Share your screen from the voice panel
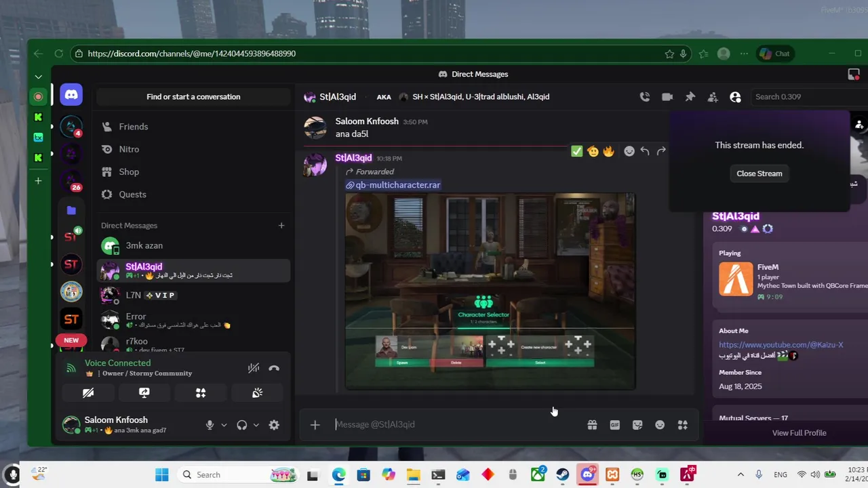This screenshot has height=488, width=868. click(x=144, y=393)
